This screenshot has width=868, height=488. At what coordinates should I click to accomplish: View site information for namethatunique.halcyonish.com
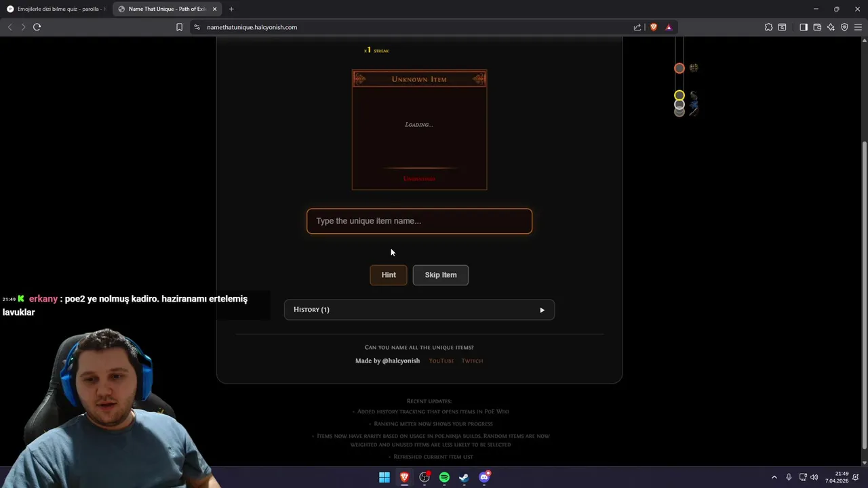(197, 27)
